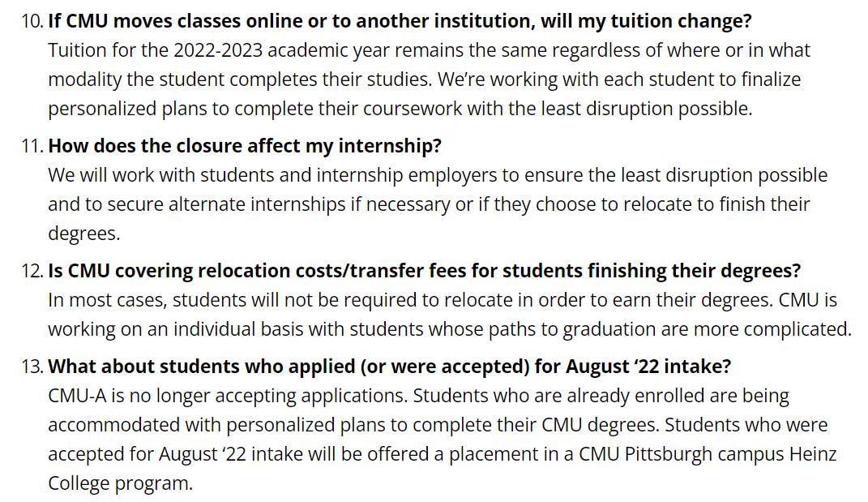Click the line starting "working on an individual basis"
Viewport: 868px width, 502px height.
[450, 329]
